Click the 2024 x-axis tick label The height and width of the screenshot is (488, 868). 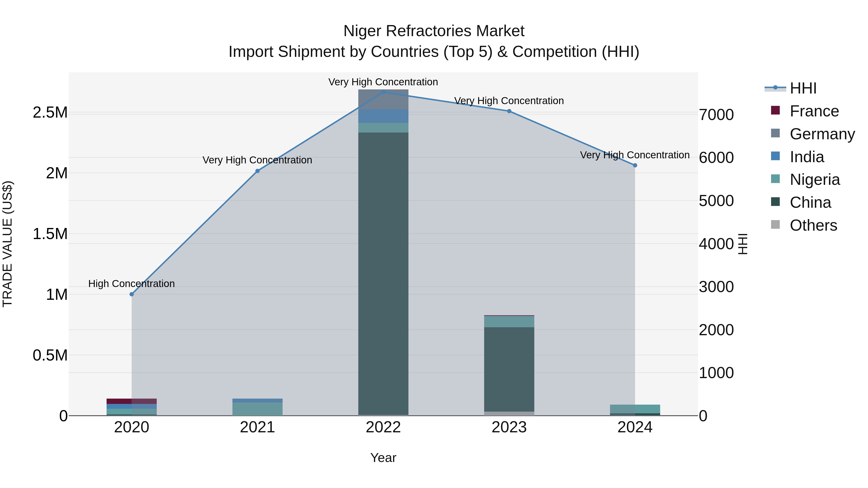point(635,427)
